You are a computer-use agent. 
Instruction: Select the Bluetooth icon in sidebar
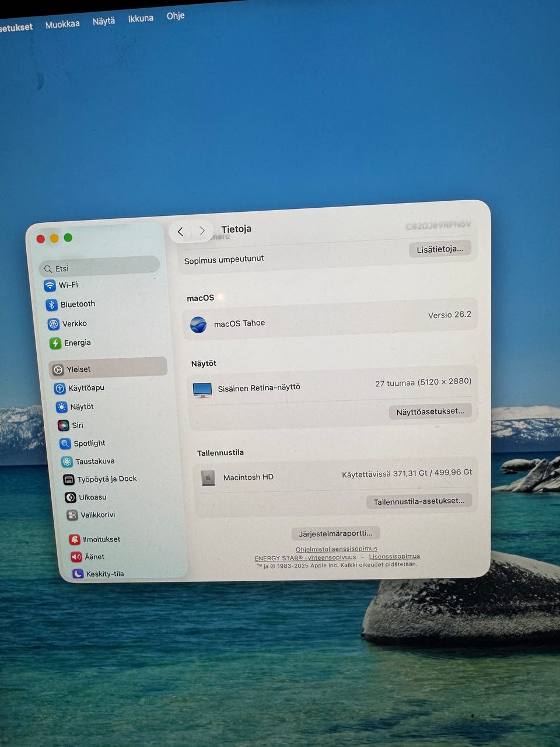click(x=51, y=305)
